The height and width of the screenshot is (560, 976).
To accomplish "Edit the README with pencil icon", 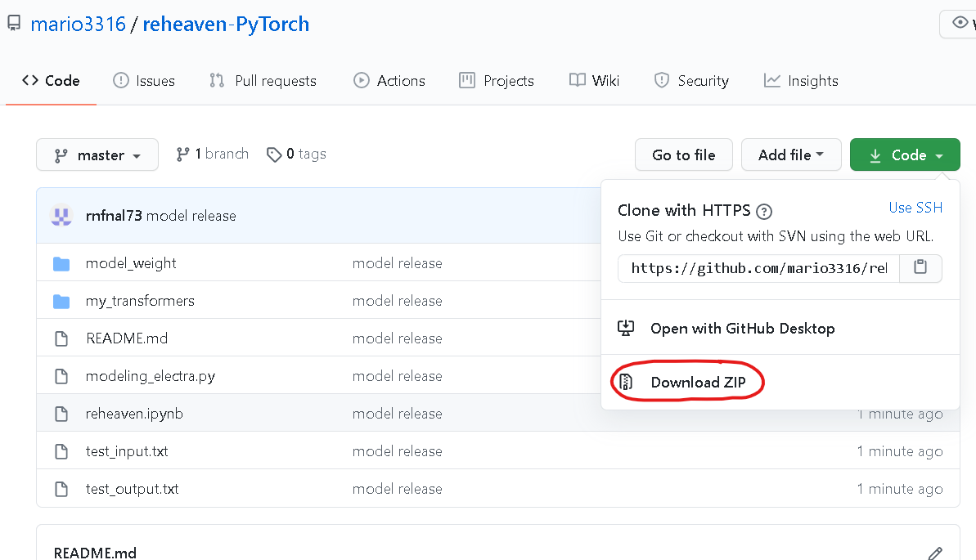I will [x=935, y=553].
